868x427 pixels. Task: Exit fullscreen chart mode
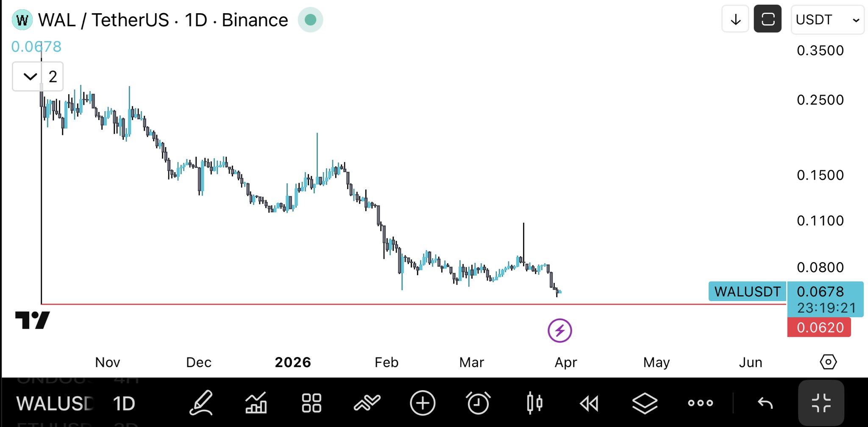(821, 403)
